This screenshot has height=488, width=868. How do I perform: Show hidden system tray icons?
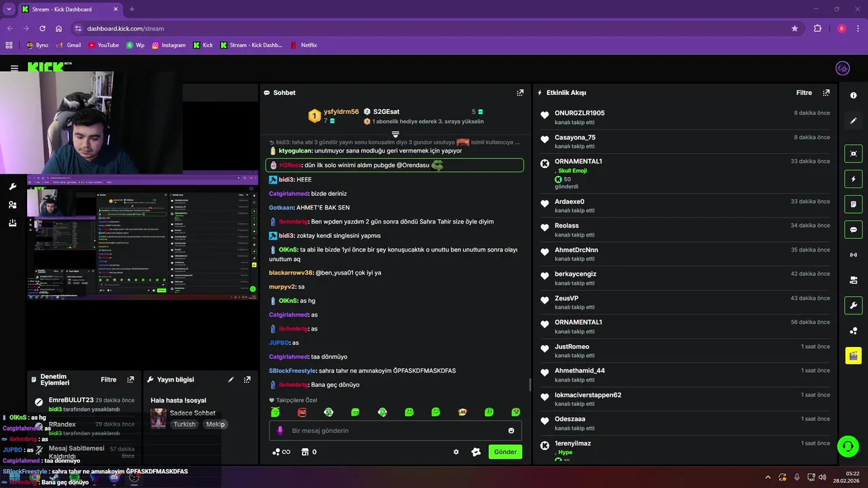pyautogui.click(x=768, y=477)
